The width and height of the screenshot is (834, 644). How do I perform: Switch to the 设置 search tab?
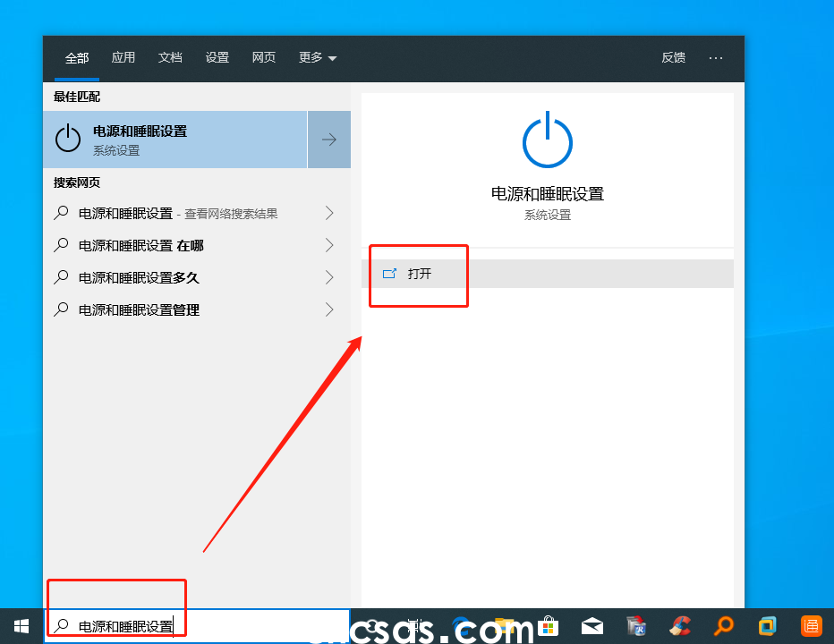click(217, 57)
